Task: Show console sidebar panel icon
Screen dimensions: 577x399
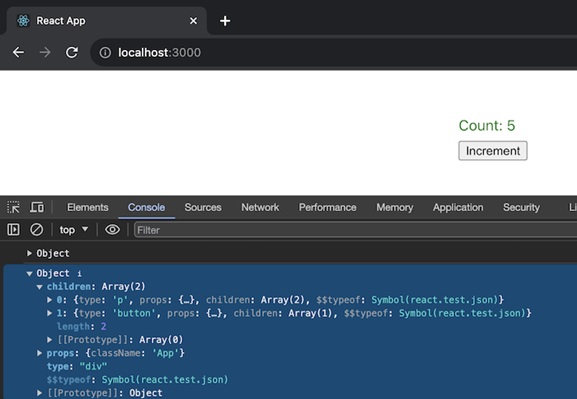Action: click(x=13, y=230)
